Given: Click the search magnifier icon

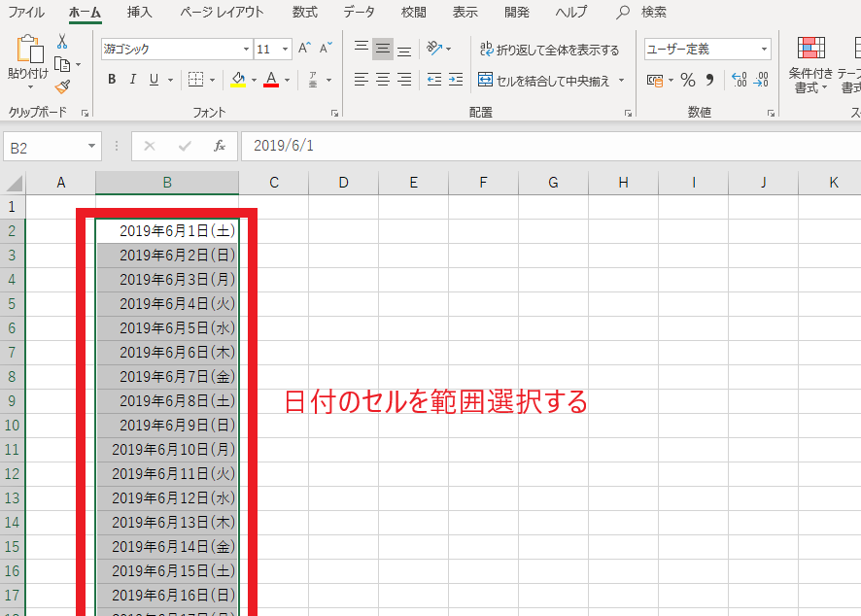Looking at the screenshot, I should click(x=622, y=12).
